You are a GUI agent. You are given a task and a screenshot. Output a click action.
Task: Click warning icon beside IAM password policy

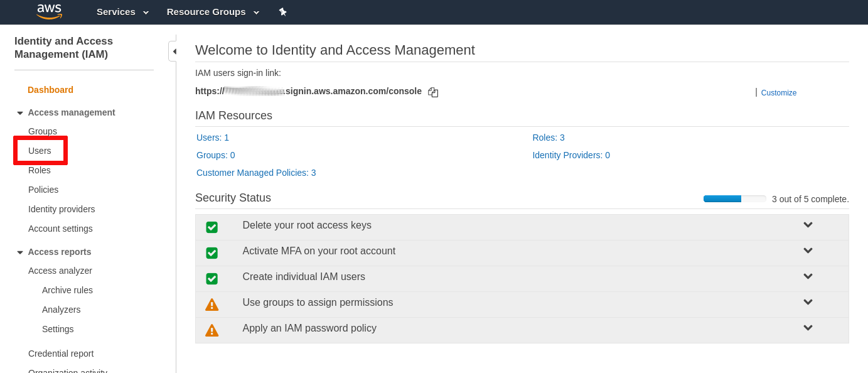tap(212, 330)
